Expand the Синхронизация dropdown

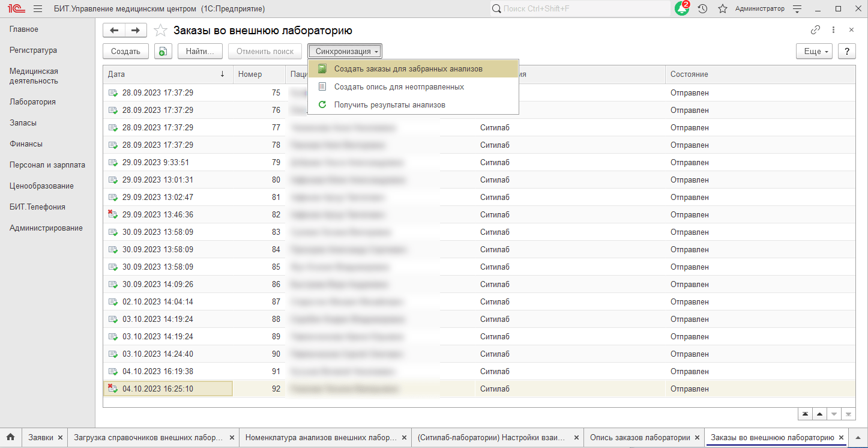pos(346,52)
